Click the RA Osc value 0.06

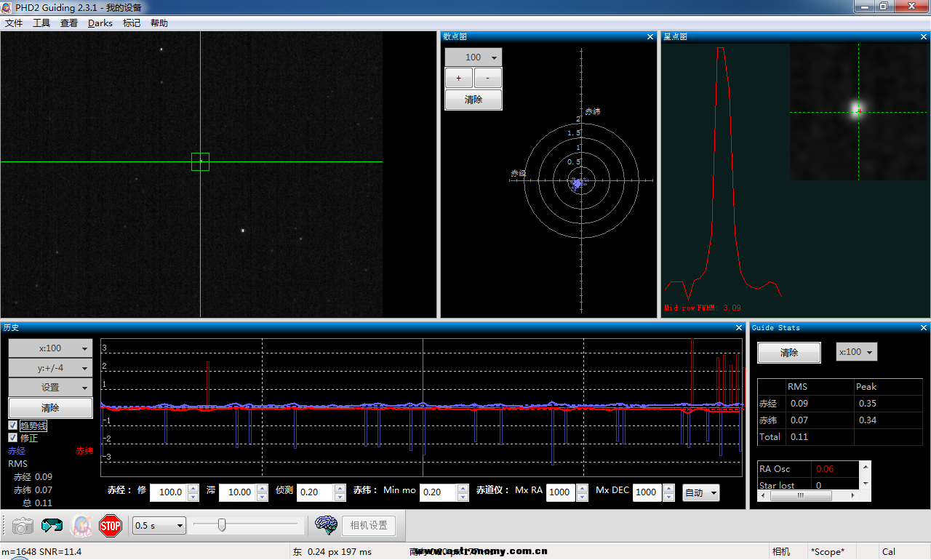[825, 469]
